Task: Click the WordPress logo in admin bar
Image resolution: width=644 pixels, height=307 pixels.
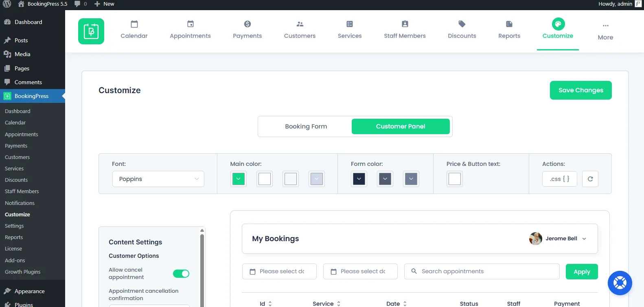Action: point(7,4)
